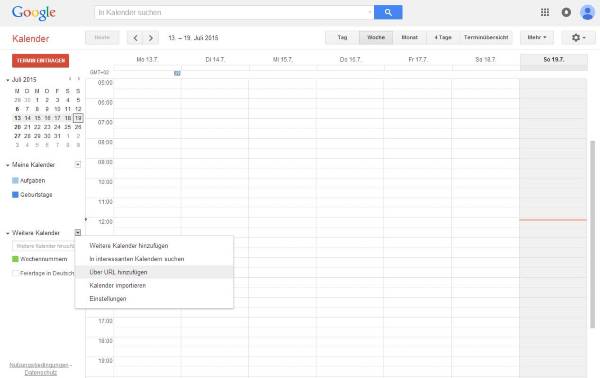Toggle the Aufgaben calendar color box

[15, 181]
